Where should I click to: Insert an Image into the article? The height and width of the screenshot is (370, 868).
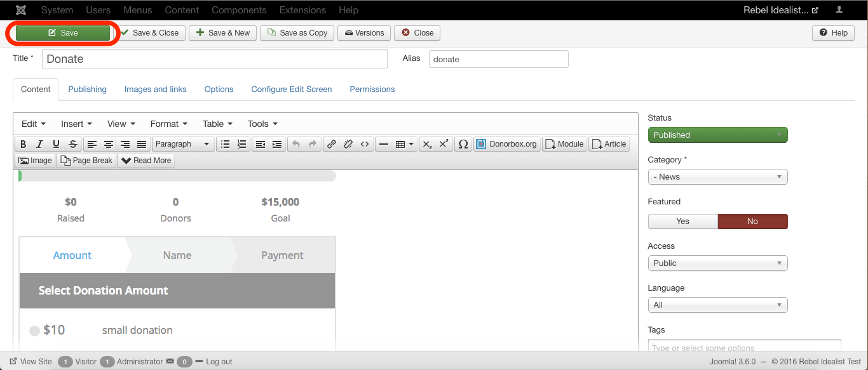(35, 160)
